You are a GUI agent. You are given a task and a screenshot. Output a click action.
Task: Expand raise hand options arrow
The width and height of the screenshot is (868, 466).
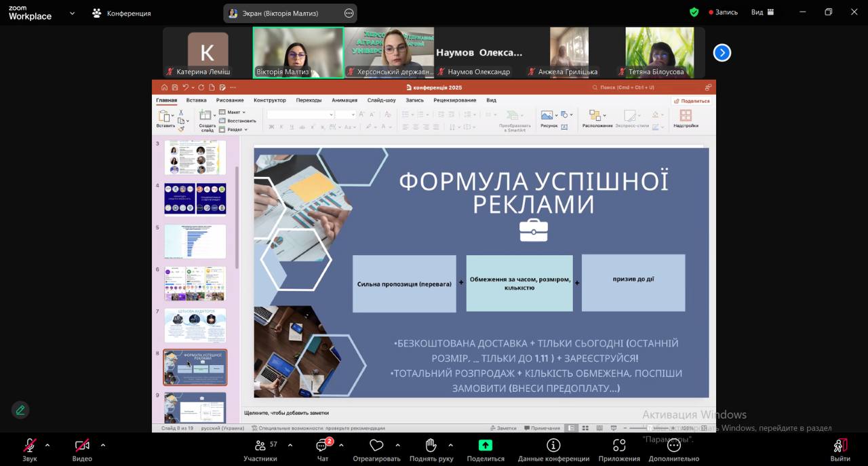point(451,445)
